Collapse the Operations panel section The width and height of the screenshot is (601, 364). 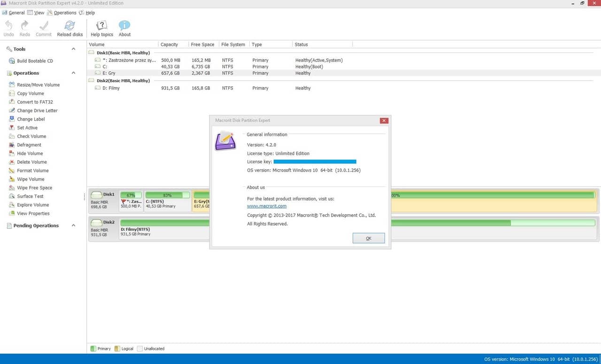(x=73, y=73)
